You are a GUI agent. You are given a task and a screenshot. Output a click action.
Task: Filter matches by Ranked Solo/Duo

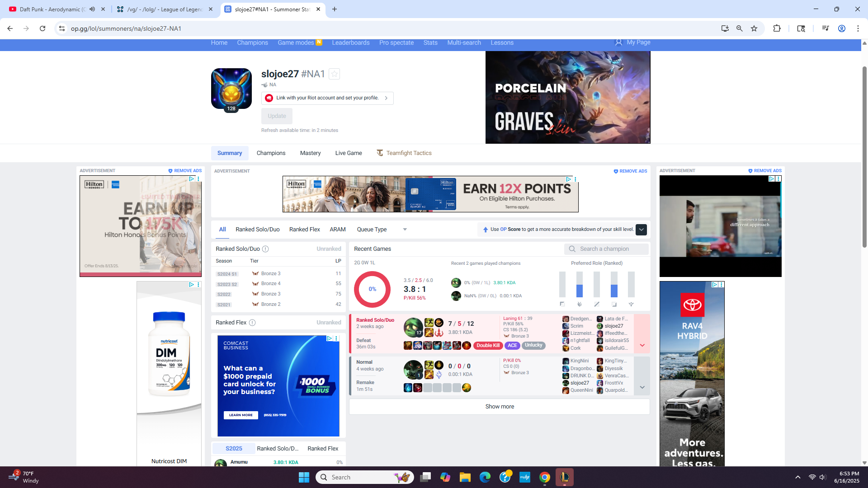tap(257, 230)
